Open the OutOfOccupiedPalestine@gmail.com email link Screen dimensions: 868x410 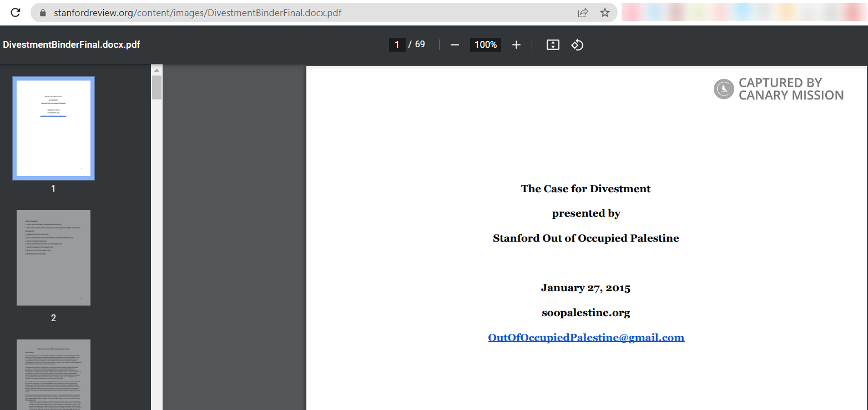586,338
